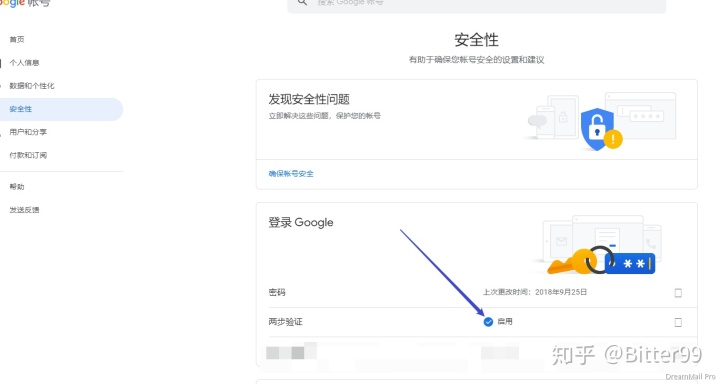Click the 安全性 page title
Image resolution: width=720 pixels, height=384 pixels.
(477, 40)
